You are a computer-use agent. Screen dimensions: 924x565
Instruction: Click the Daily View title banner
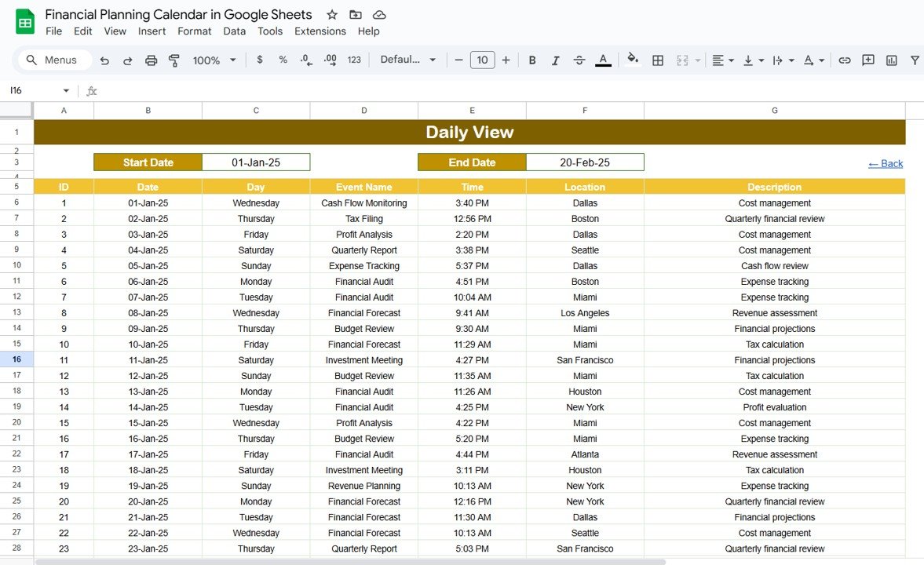pos(469,132)
